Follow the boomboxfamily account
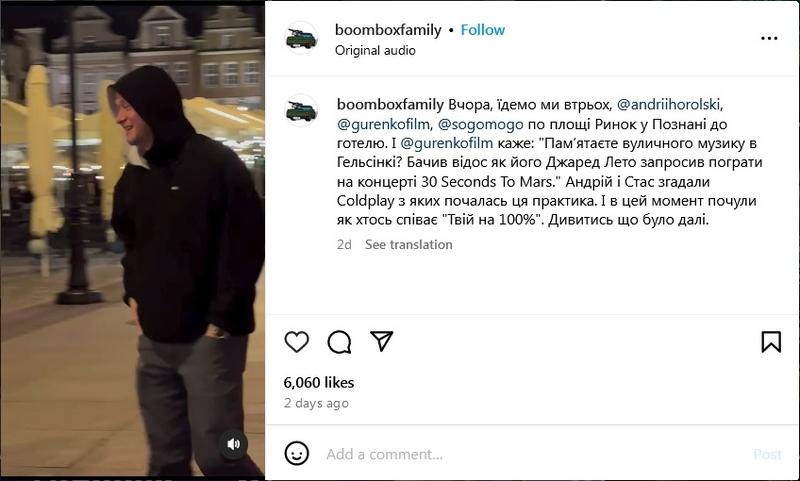 (x=483, y=30)
